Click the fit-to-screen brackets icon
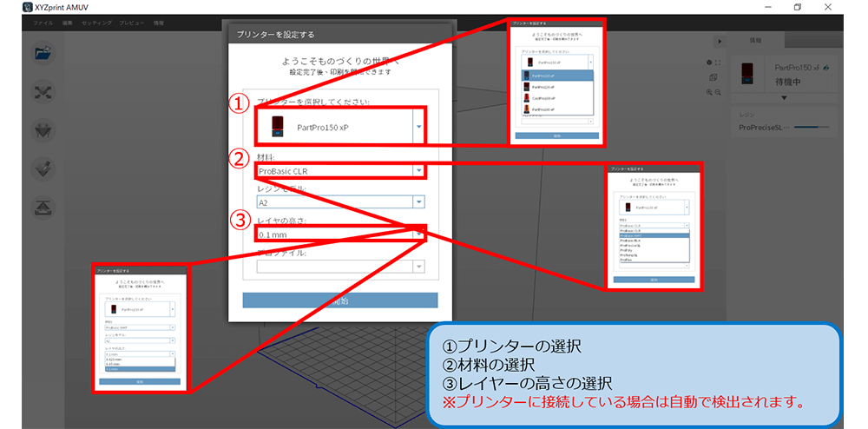Viewport: 868px width, 429px height. click(718, 63)
